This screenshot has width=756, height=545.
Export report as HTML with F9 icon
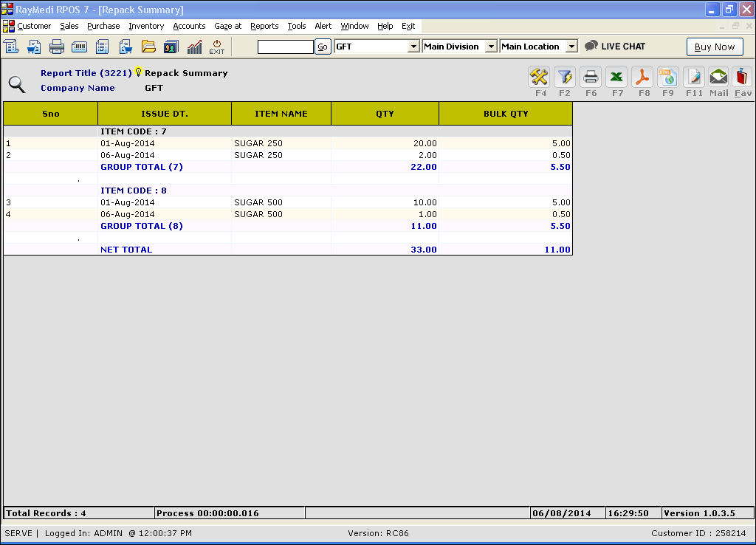click(667, 77)
